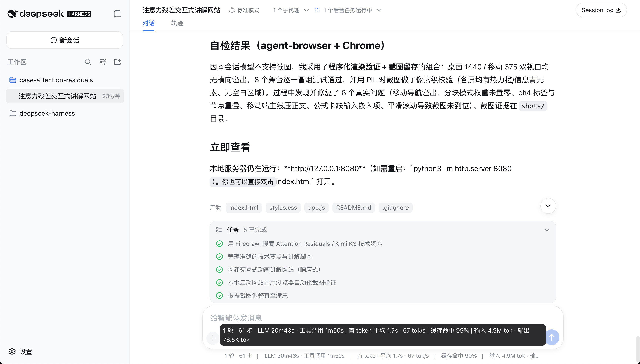Click the case-attention-residuals folder icon
This screenshot has height=364, width=640.
click(x=13, y=80)
